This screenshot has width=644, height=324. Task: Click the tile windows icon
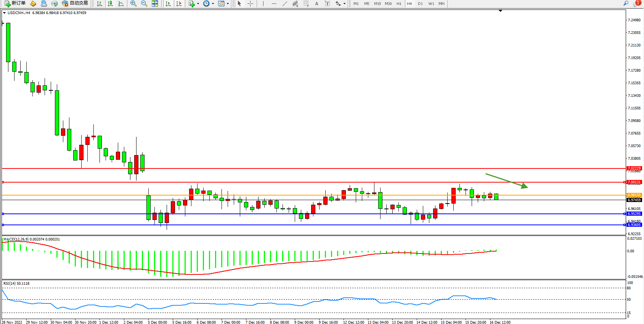[155, 3]
